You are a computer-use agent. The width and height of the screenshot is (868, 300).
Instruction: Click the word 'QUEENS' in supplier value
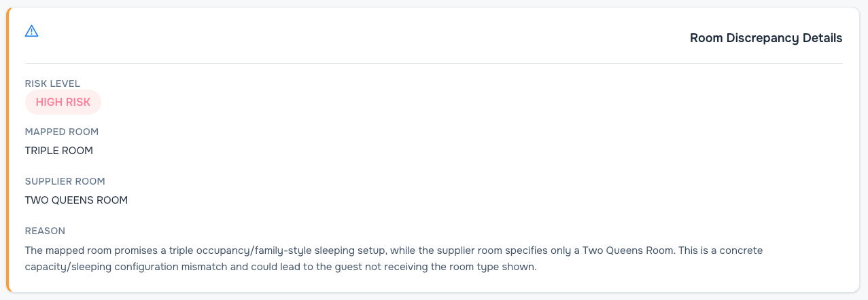tap(72, 200)
